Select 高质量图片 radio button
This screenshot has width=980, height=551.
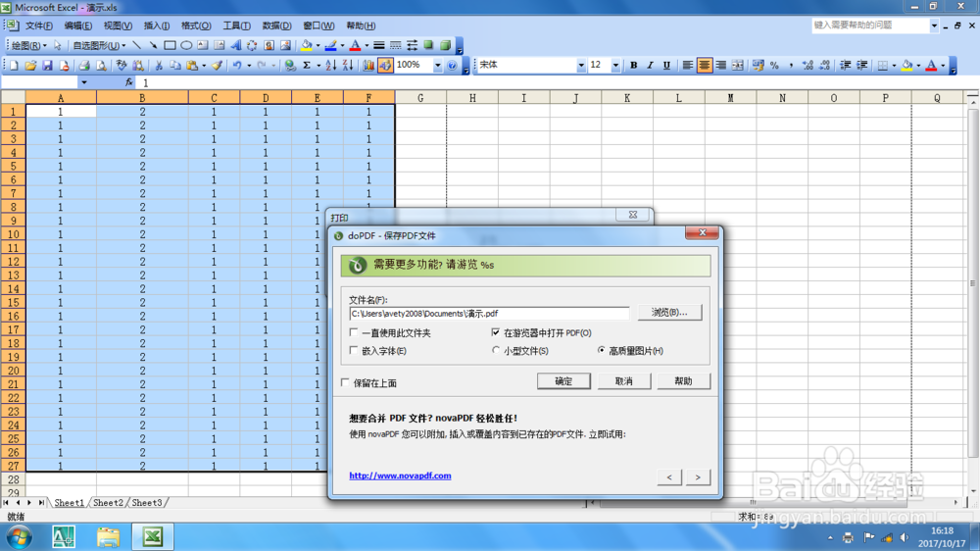(602, 350)
